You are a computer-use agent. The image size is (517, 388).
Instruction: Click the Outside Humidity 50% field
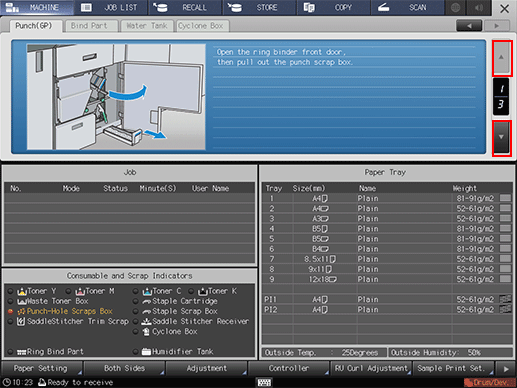pos(451,353)
